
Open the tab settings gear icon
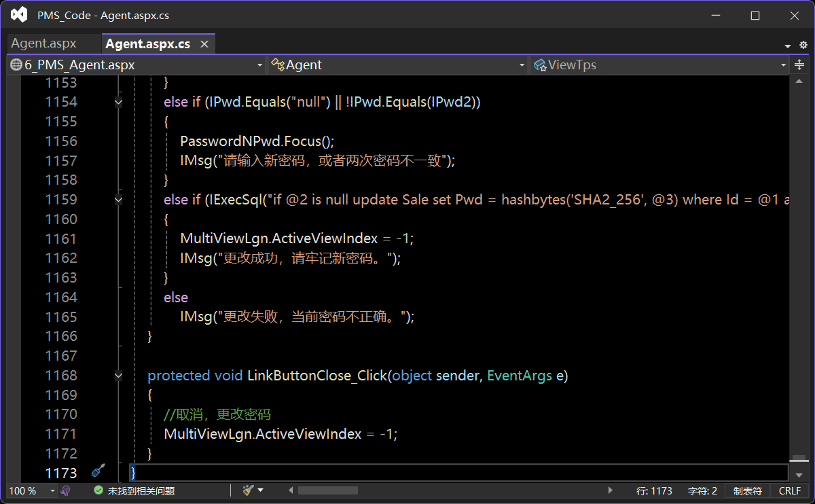(x=803, y=45)
